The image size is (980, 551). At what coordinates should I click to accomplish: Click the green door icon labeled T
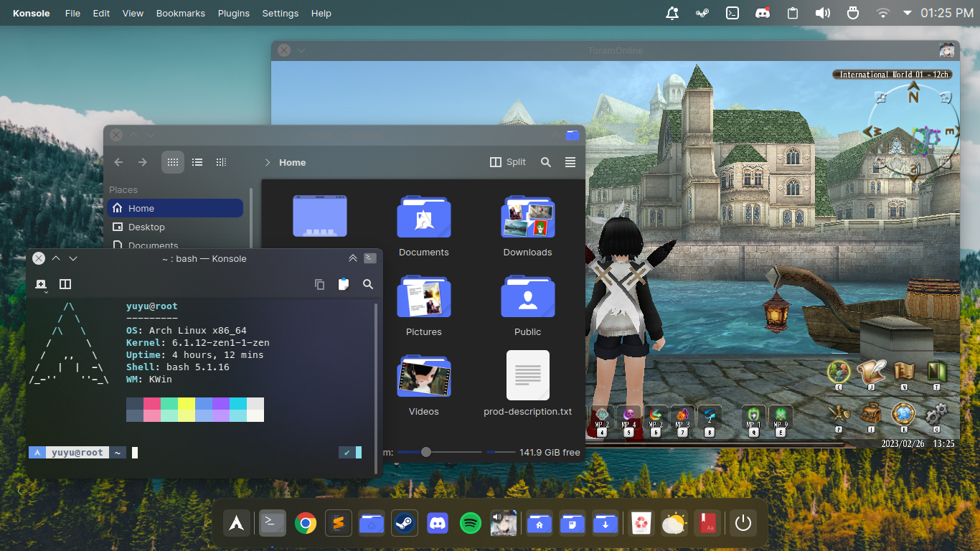936,374
